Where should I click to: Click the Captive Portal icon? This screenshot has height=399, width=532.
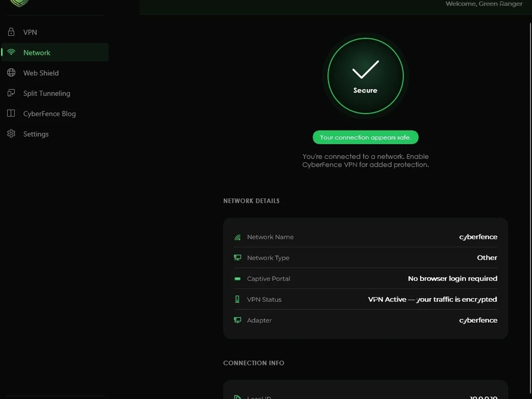(237, 279)
